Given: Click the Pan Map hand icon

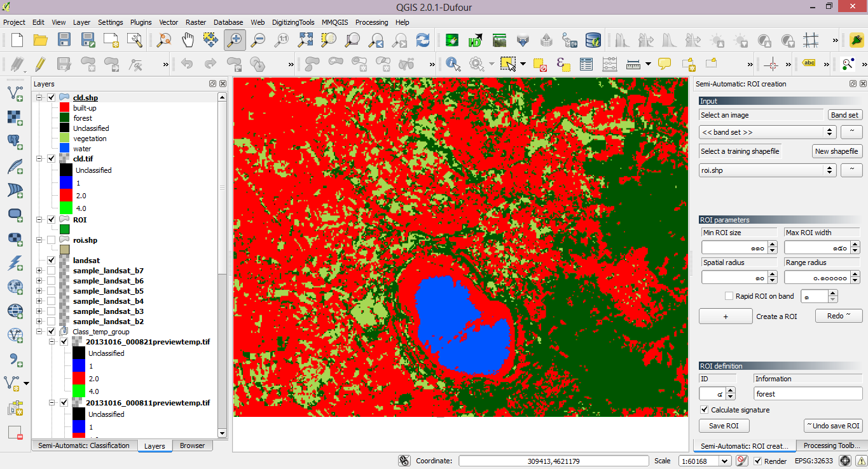Looking at the screenshot, I should [188, 39].
